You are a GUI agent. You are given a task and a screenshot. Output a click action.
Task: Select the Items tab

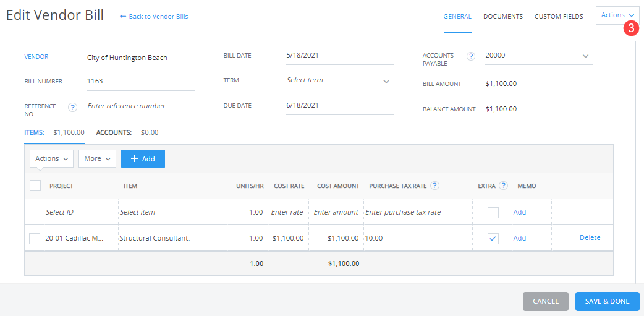pyautogui.click(x=54, y=132)
